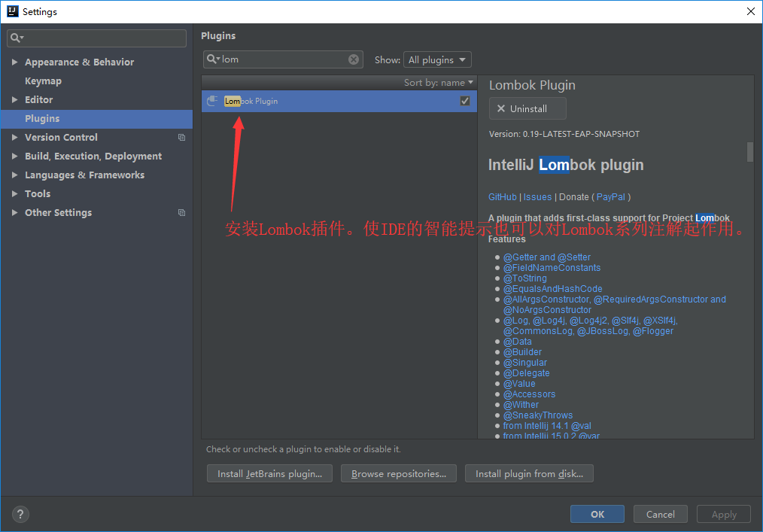This screenshot has width=763, height=532.
Task: Open help with the question mark button
Action: pos(20,514)
